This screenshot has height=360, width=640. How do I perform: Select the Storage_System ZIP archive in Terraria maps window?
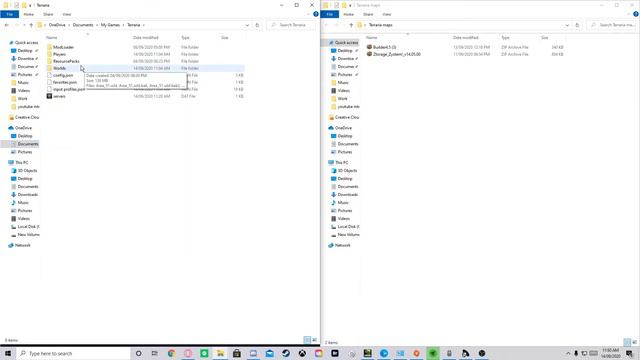[x=396, y=54]
